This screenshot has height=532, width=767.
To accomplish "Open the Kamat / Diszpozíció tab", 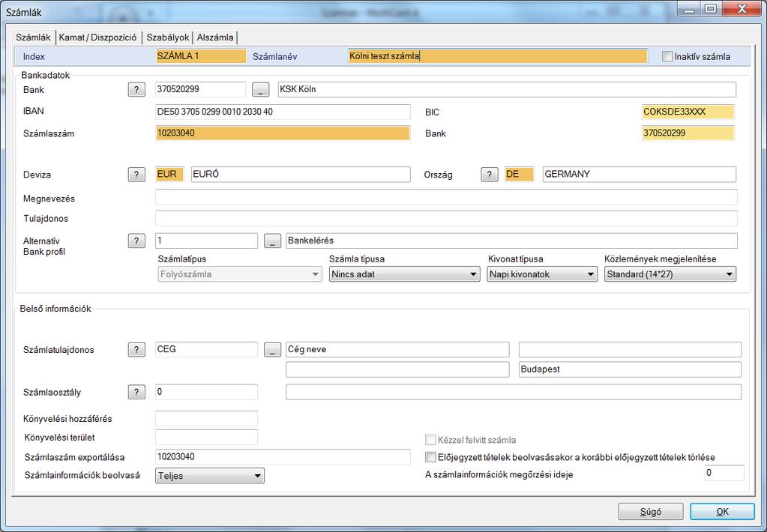I will tap(97, 37).
